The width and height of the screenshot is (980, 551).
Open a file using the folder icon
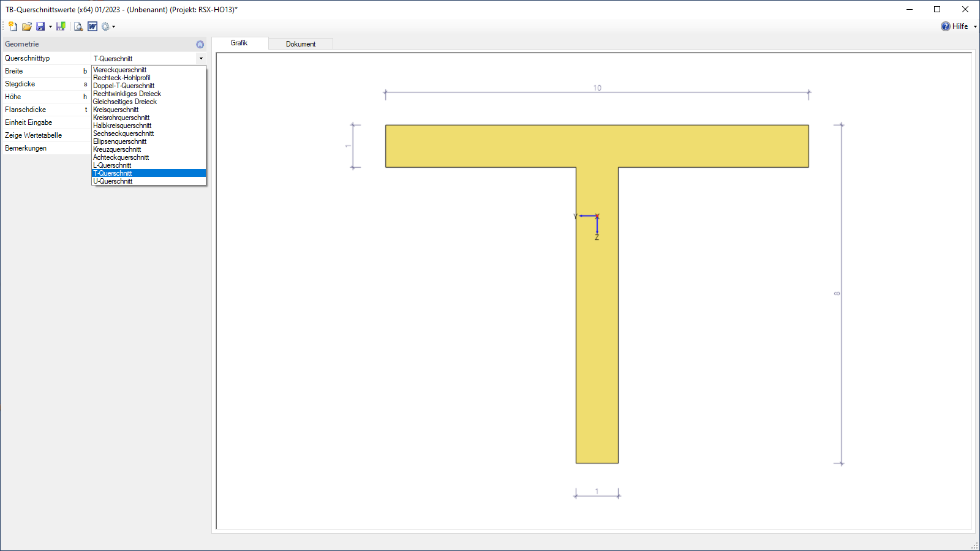coord(26,26)
